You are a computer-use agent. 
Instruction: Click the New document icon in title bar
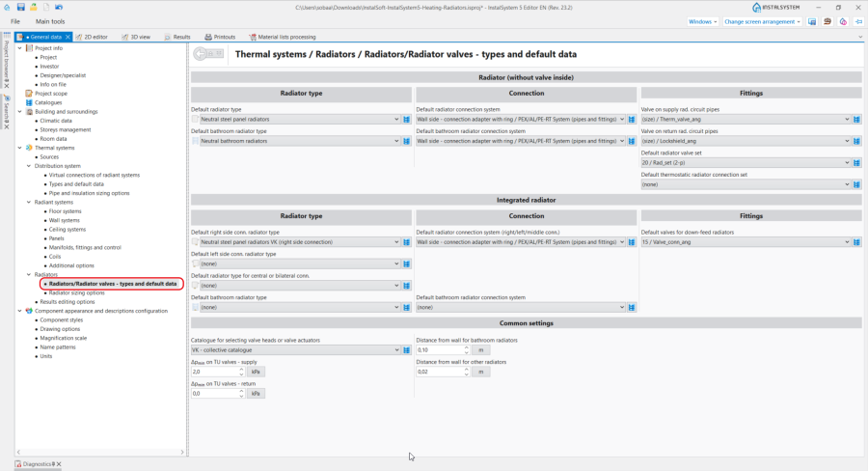tap(46, 7)
